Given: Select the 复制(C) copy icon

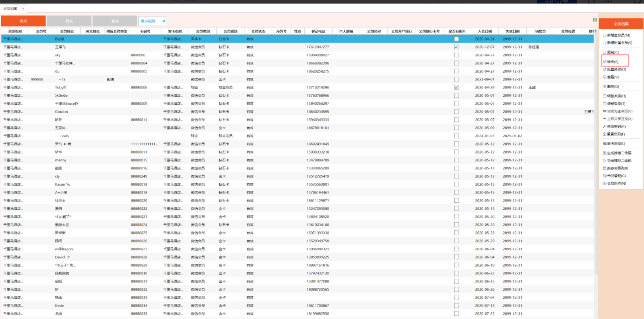Looking at the screenshot, I should click(x=605, y=52).
